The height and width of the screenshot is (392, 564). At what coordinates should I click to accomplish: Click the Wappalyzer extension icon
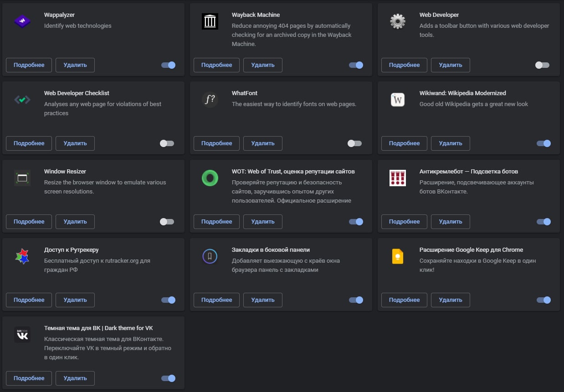click(22, 21)
